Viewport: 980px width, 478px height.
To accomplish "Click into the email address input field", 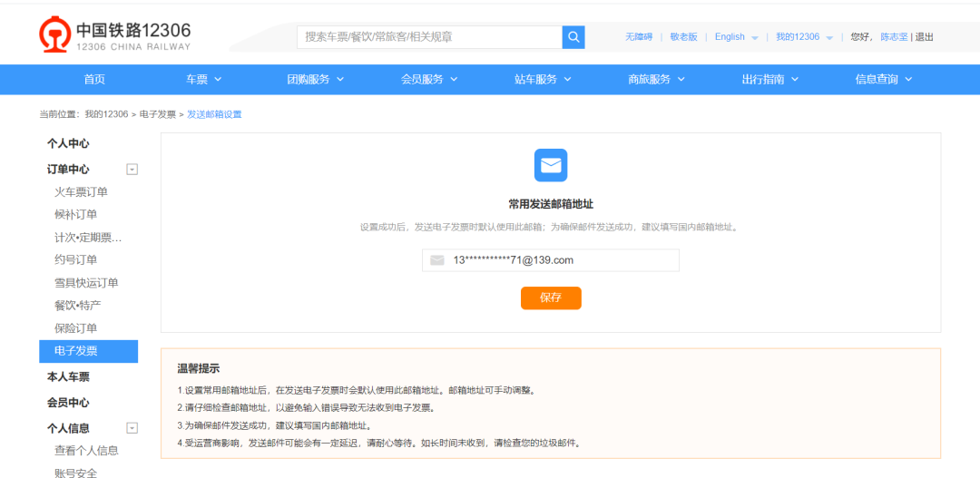I will (x=563, y=260).
